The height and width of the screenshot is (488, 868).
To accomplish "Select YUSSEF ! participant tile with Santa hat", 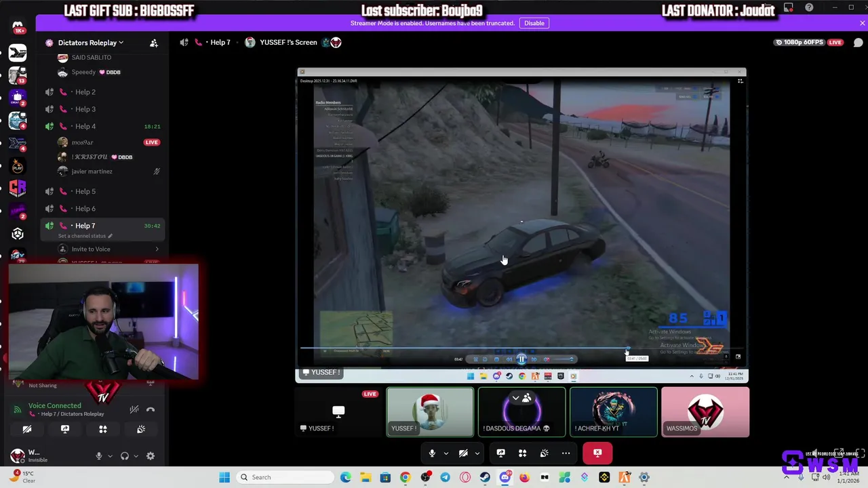I will point(430,412).
